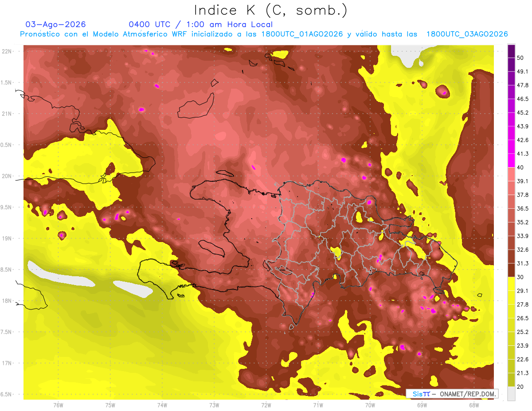Click legend value "36.5"
532x411 pixels.
tap(523, 208)
